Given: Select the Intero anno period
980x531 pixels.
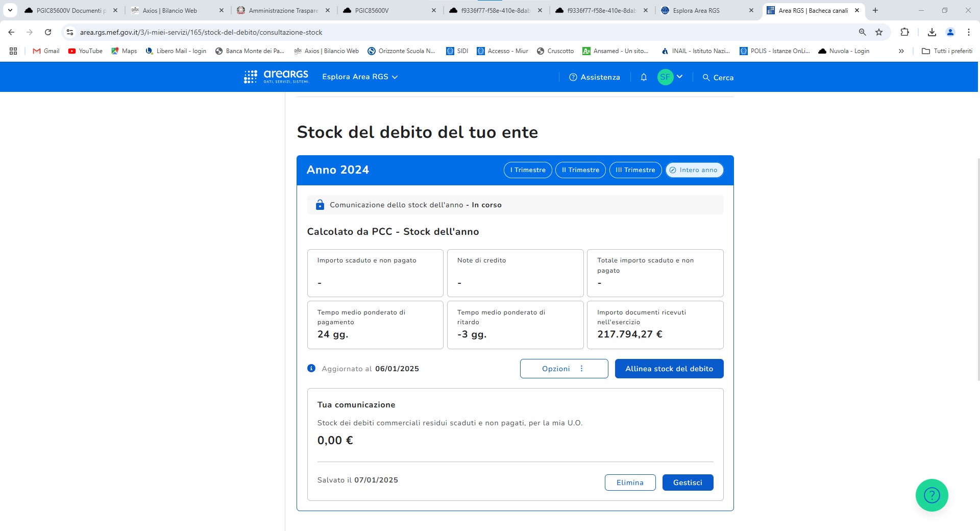Looking at the screenshot, I should [x=694, y=170].
